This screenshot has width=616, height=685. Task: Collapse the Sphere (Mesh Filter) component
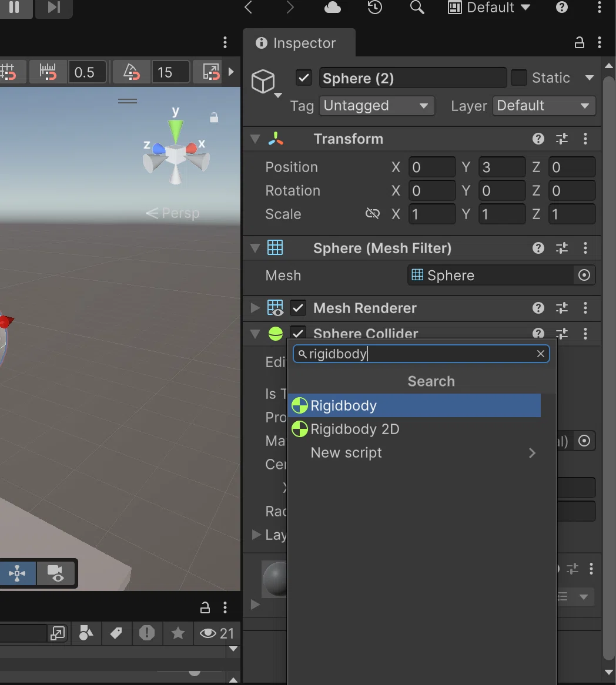coord(255,248)
